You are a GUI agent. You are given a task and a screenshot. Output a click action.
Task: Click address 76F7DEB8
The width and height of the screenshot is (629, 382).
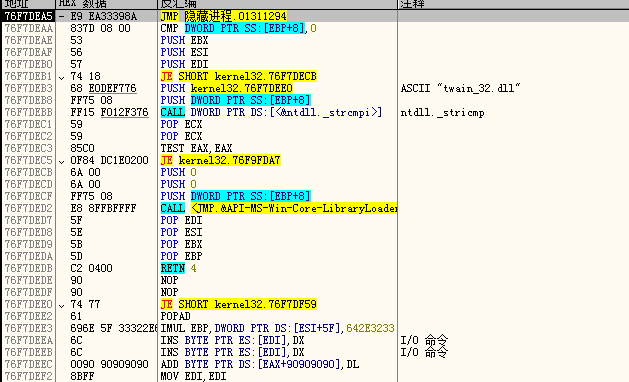pos(28,100)
